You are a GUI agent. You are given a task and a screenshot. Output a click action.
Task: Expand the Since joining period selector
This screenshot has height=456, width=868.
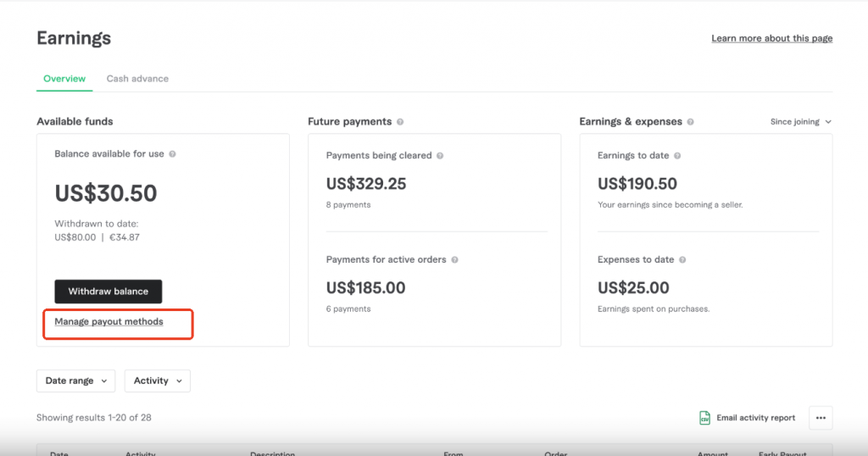click(x=800, y=122)
